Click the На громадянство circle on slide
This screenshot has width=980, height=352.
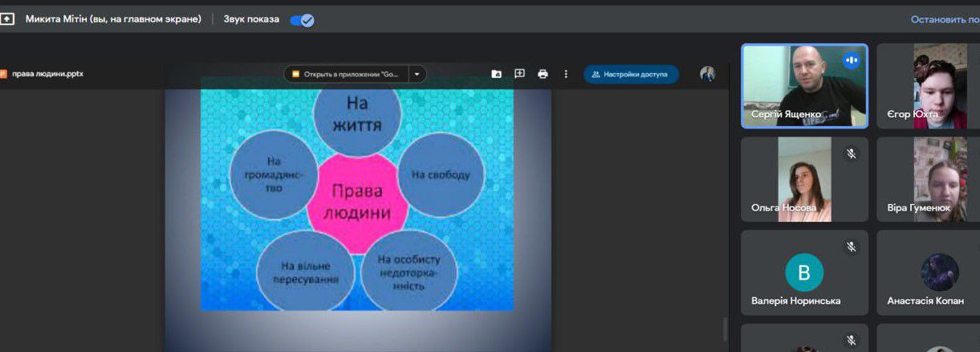tap(274, 175)
